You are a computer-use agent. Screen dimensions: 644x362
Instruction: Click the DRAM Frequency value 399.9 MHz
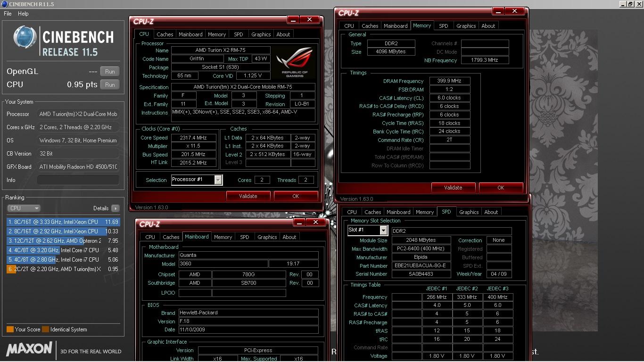pyautogui.click(x=450, y=81)
